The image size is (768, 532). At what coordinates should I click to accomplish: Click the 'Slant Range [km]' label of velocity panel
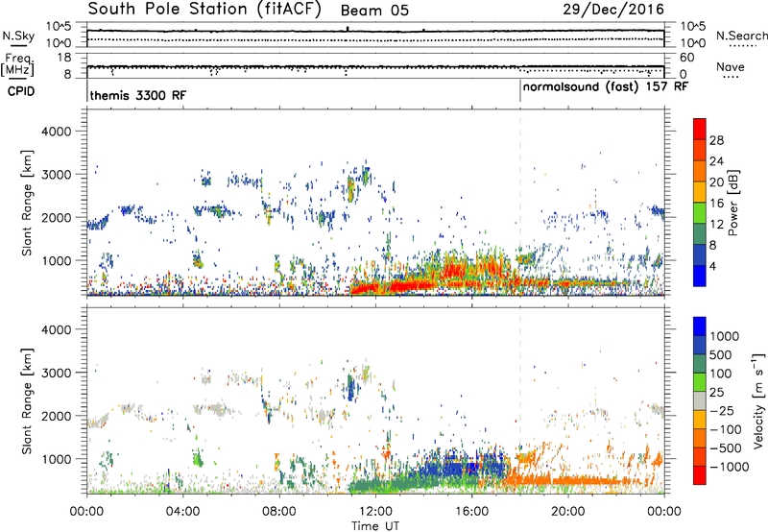click(27, 400)
